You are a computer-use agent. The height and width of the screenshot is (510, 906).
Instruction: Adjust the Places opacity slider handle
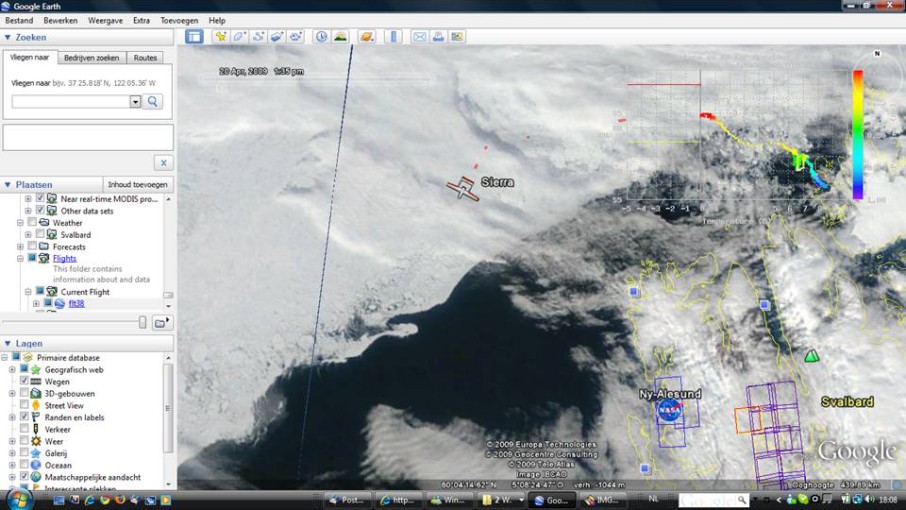(143, 322)
